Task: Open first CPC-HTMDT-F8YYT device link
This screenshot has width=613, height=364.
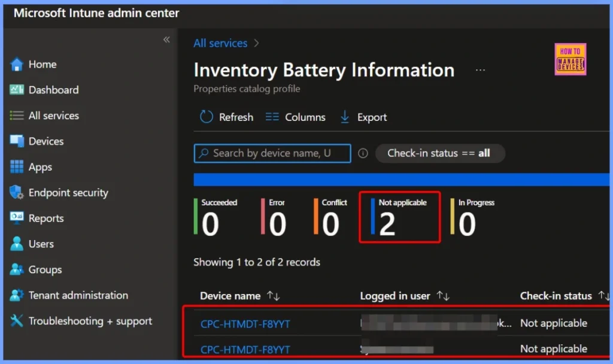Action: (x=245, y=324)
